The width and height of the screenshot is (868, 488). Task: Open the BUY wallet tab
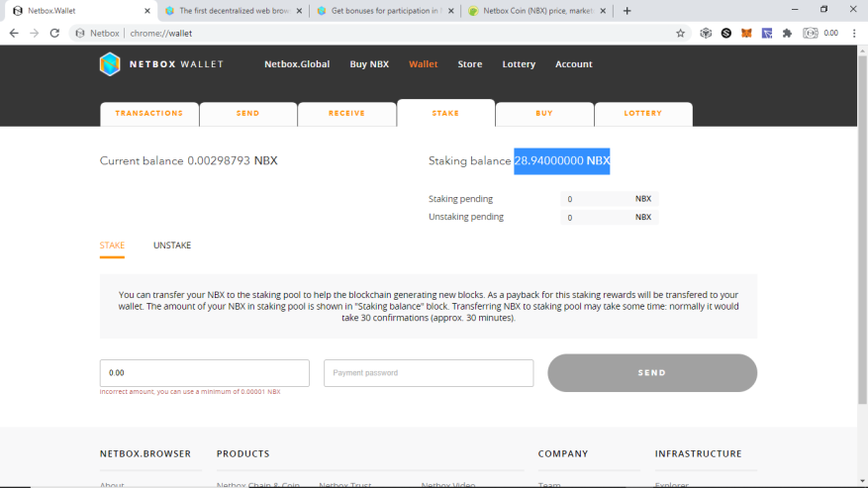tap(544, 114)
